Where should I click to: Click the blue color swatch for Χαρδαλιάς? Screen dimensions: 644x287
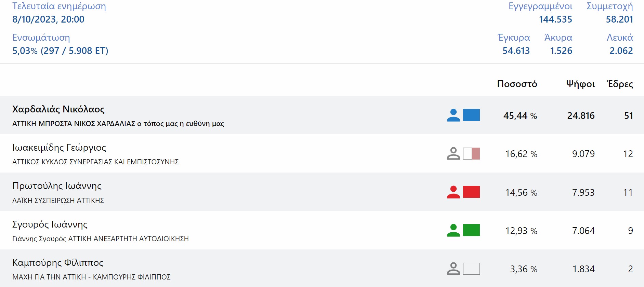pos(471,115)
